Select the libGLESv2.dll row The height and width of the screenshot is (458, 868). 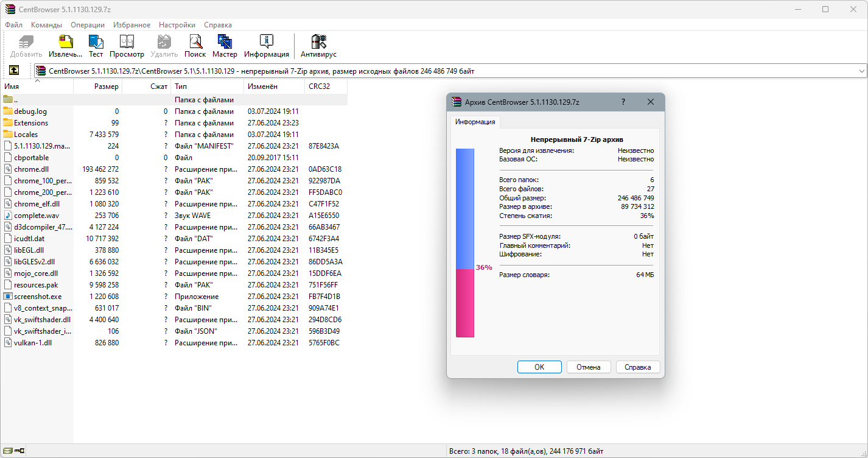173,261
